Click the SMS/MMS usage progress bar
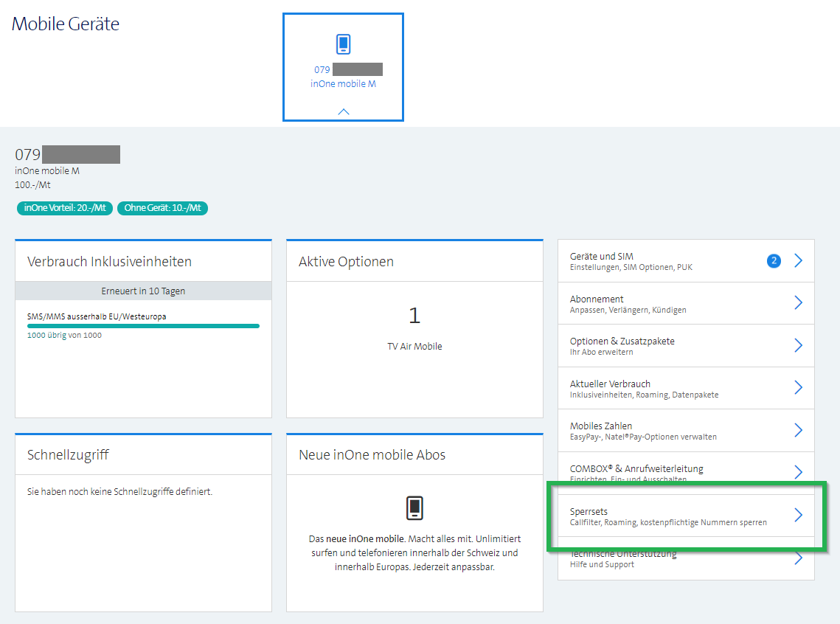Viewport: 840px width, 624px height. tap(143, 325)
